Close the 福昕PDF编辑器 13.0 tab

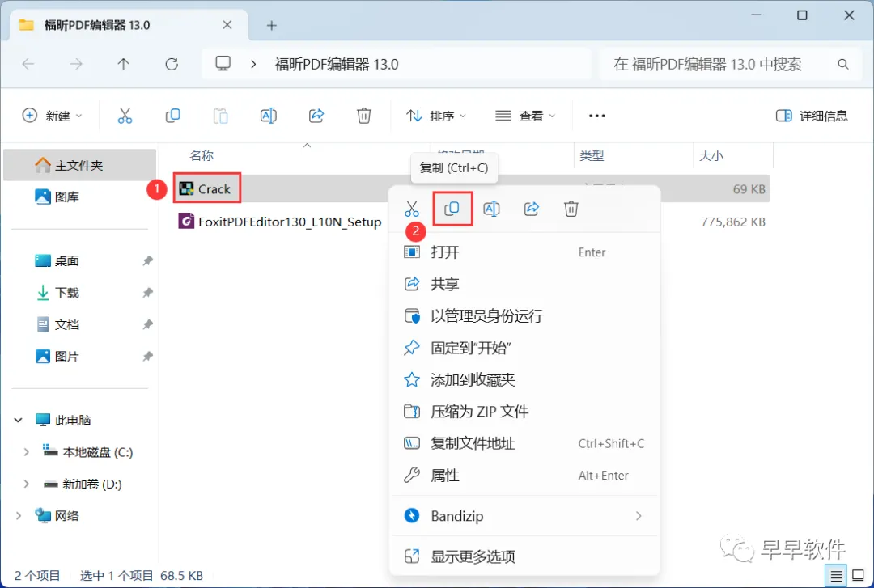pyautogui.click(x=227, y=25)
